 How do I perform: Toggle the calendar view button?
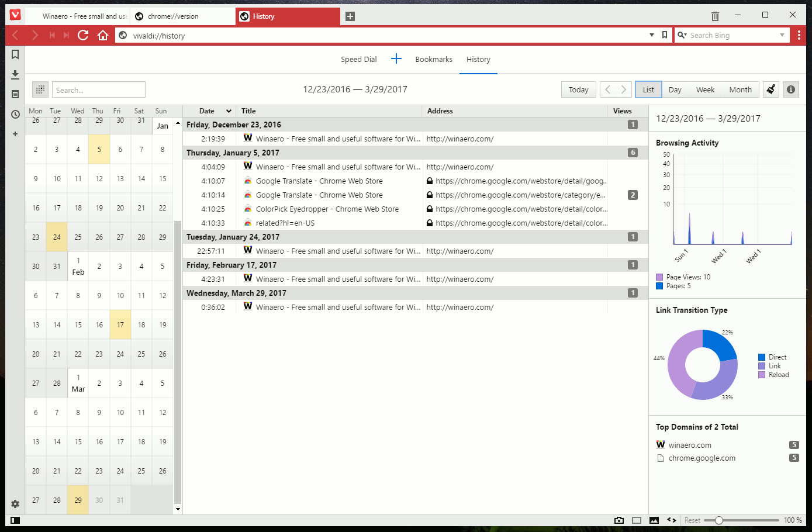click(40, 89)
